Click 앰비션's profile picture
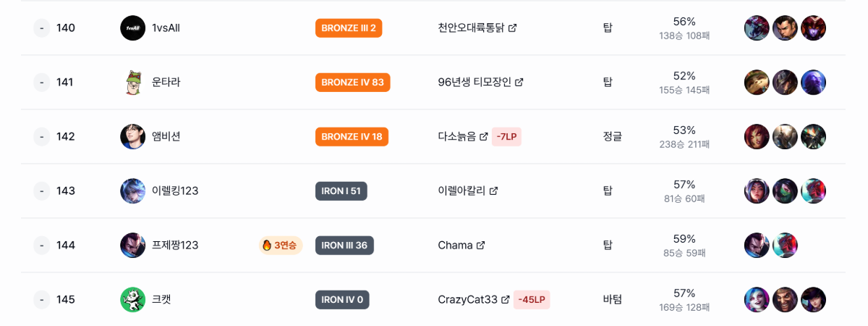Viewport: 868px width, 326px height. (132, 137)
